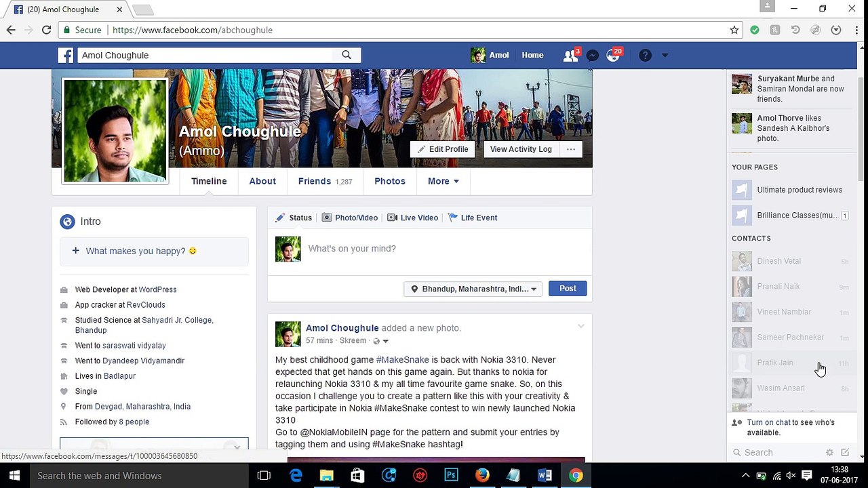Choose the Life Event flag option
The width and height of the screenshot is (868, 488).
(473, 218)
